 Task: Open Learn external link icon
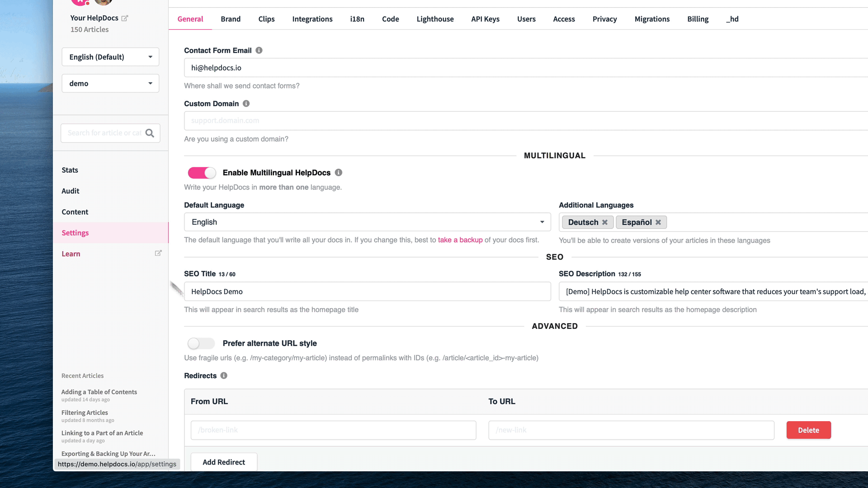[158, 253]
